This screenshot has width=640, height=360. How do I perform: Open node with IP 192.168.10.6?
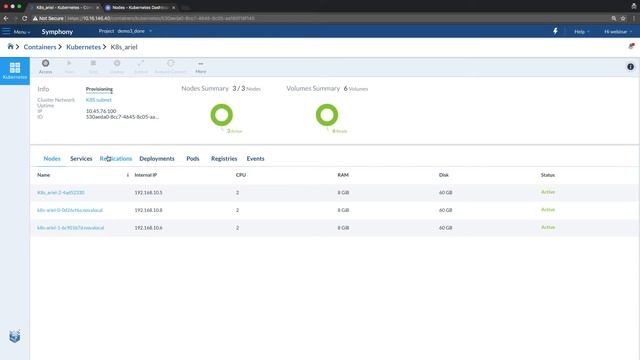coord(71,228)
